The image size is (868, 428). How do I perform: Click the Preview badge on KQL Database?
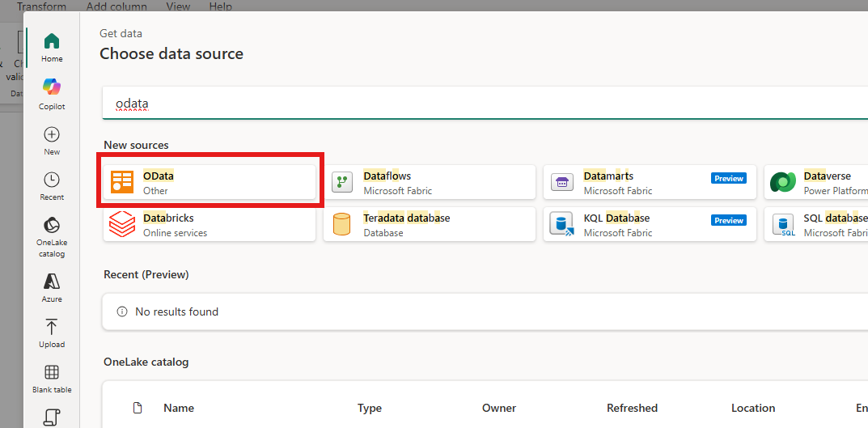click(729, 220)
